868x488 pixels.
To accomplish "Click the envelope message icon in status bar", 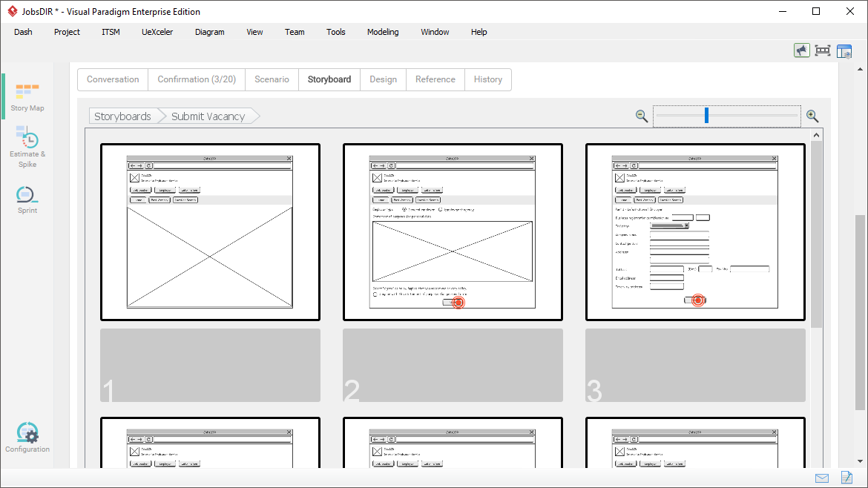I will [822, 478].
